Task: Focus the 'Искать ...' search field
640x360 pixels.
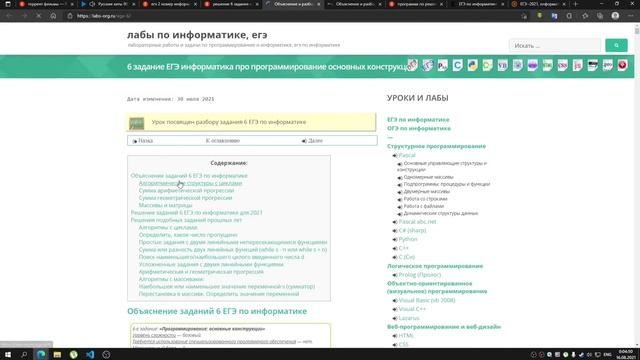Action: 555,45
